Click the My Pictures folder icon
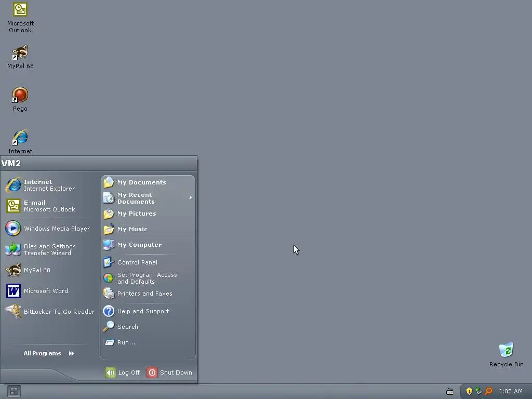The width and height of the screenshot is (532, 399). pyautogui.click(x=109, y=214)
